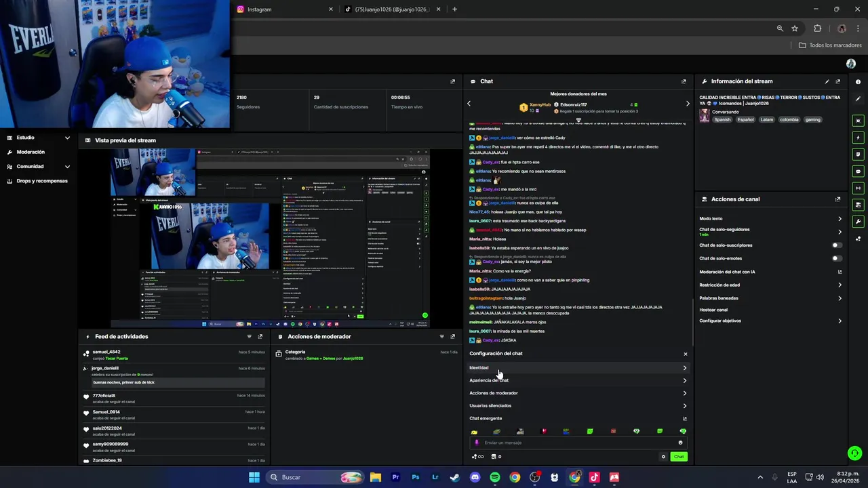Viewport: 868px width, 488px height.
Task: Open Usuarios silenciados list
Action: [x=578, y=405]
